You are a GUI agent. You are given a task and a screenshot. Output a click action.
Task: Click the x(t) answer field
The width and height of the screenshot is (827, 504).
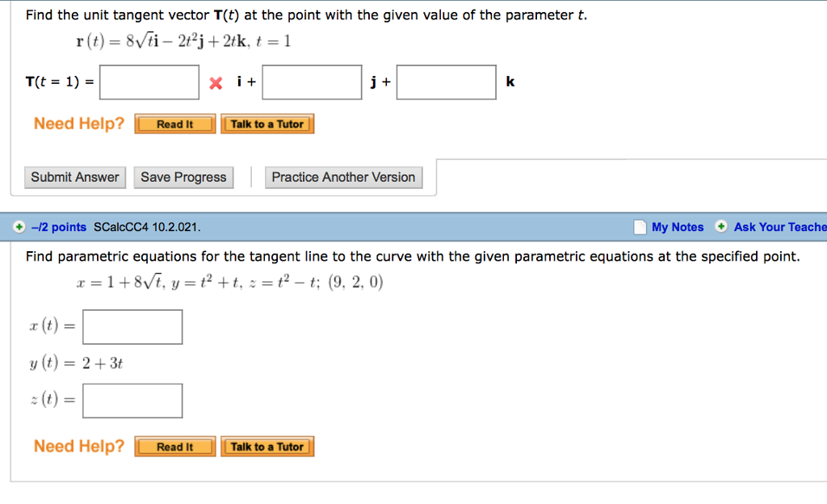click(x=132, y=326)
